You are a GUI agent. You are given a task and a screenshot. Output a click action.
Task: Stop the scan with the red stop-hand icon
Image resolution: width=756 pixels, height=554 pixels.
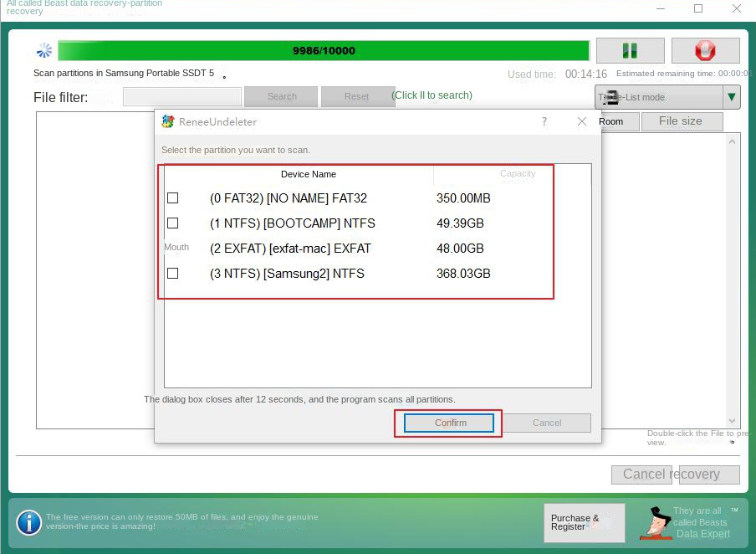pos(705,49)
